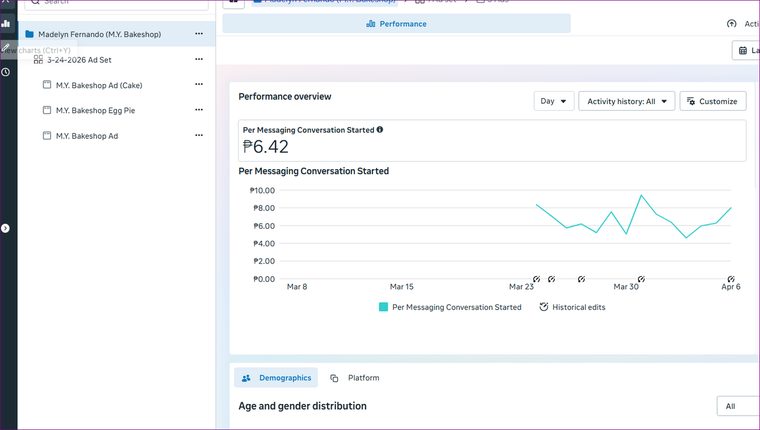Viewport: 760px width, 430px height.
Task: Click historical edit marker at Apr 6
Action: coord(731,279)
